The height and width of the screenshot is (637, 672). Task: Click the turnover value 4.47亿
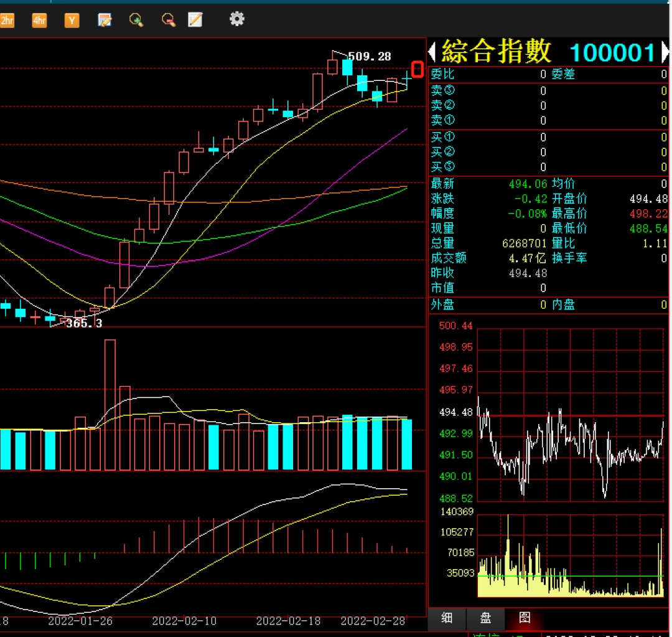coord(528,258)
